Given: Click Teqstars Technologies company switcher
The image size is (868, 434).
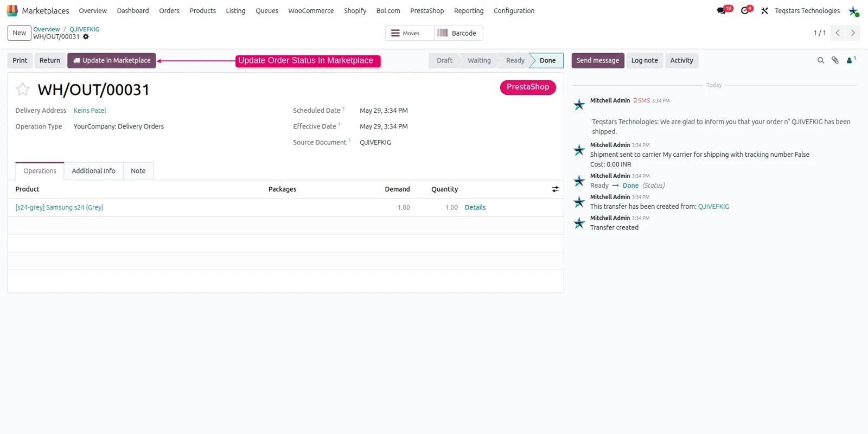Looking at the screenshot, I should (807, 11).
